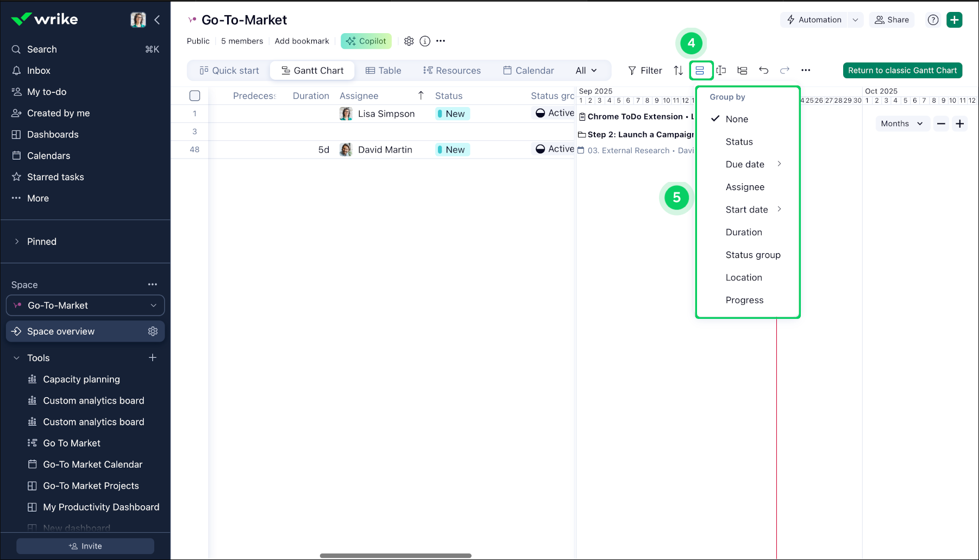
Task: Expand the Due date submenu arrow
Action: pyautogui.click(x=780, y=163)
